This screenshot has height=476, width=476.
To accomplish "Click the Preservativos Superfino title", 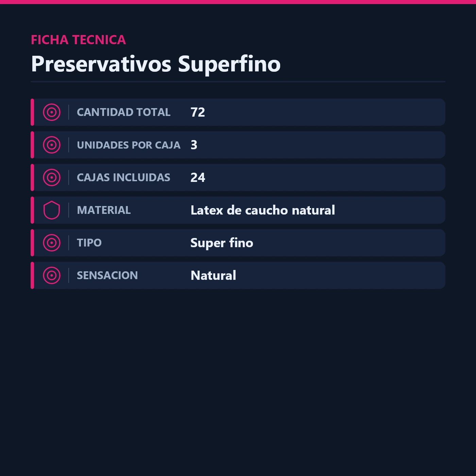I will [156, 64].
